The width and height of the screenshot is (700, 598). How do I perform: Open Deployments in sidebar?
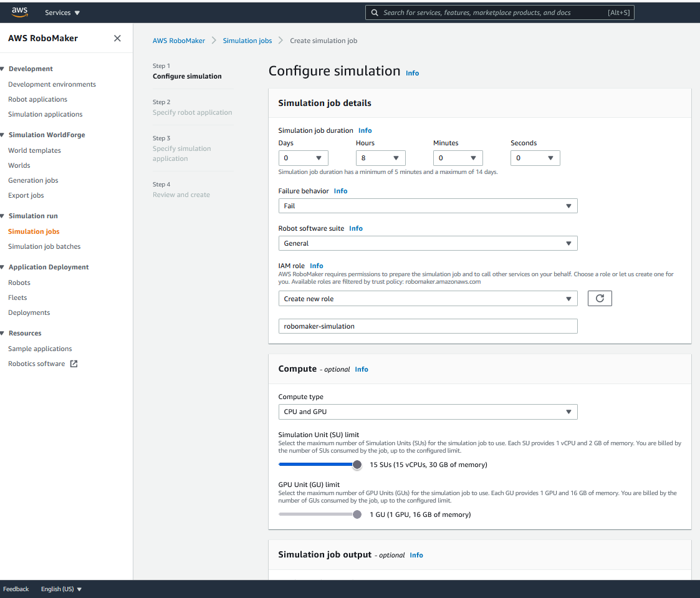pyautogui.click(x=29, y=312)
